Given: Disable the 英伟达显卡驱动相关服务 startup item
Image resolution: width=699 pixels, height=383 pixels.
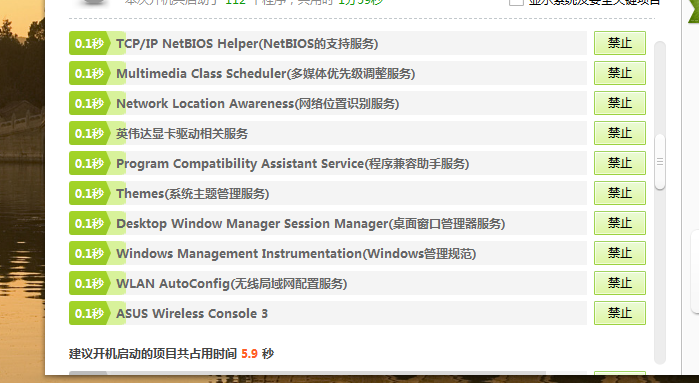Looking at the screenshot, I should [620, 133].
